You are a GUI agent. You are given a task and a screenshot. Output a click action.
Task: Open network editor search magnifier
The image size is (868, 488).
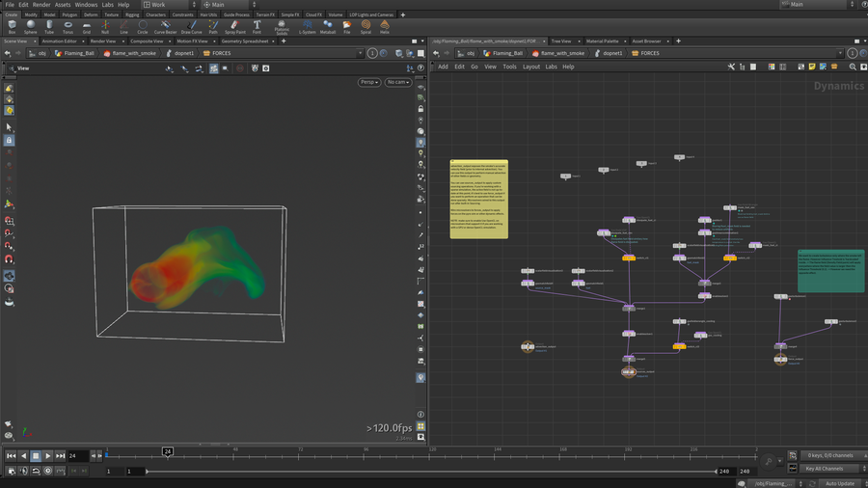pos(853,67)
